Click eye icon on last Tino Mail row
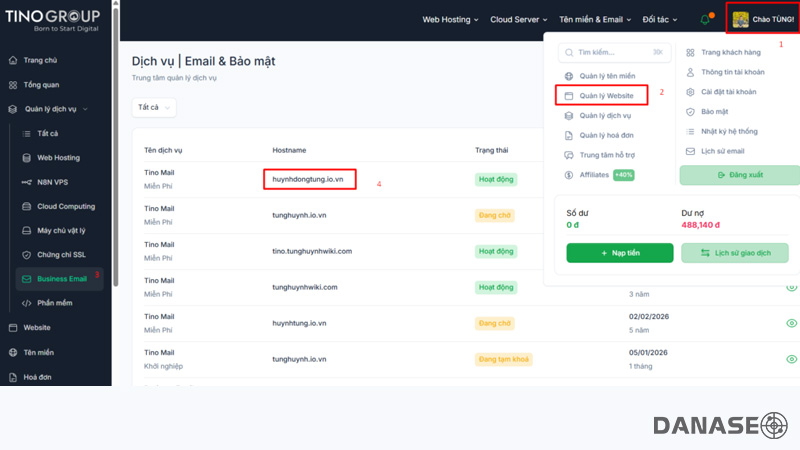The height and width of the screenshot is (450, 800). point(791,359)
